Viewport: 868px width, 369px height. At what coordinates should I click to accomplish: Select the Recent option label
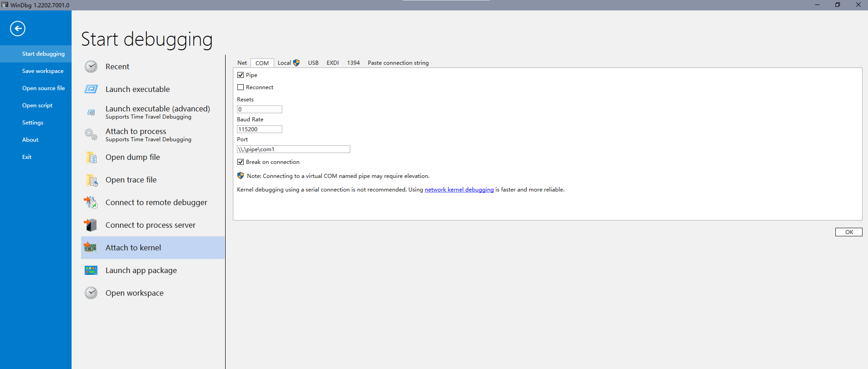(x=117, y=67)
